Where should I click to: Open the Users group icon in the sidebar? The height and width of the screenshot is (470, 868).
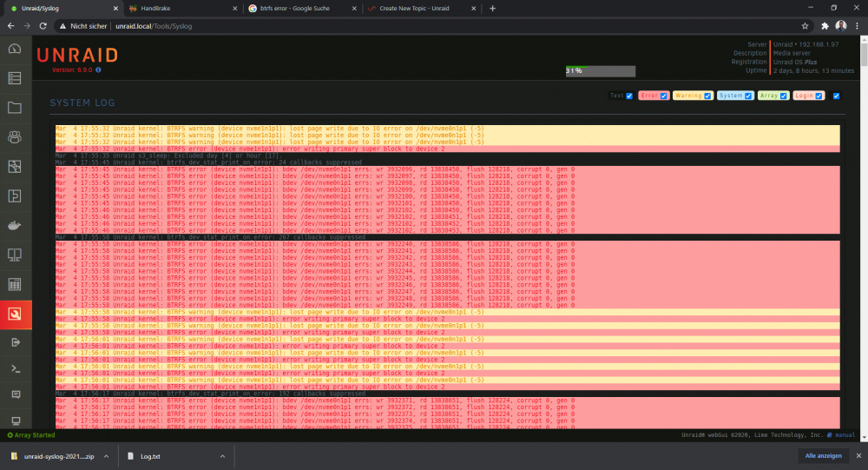(x=15, y=137)
